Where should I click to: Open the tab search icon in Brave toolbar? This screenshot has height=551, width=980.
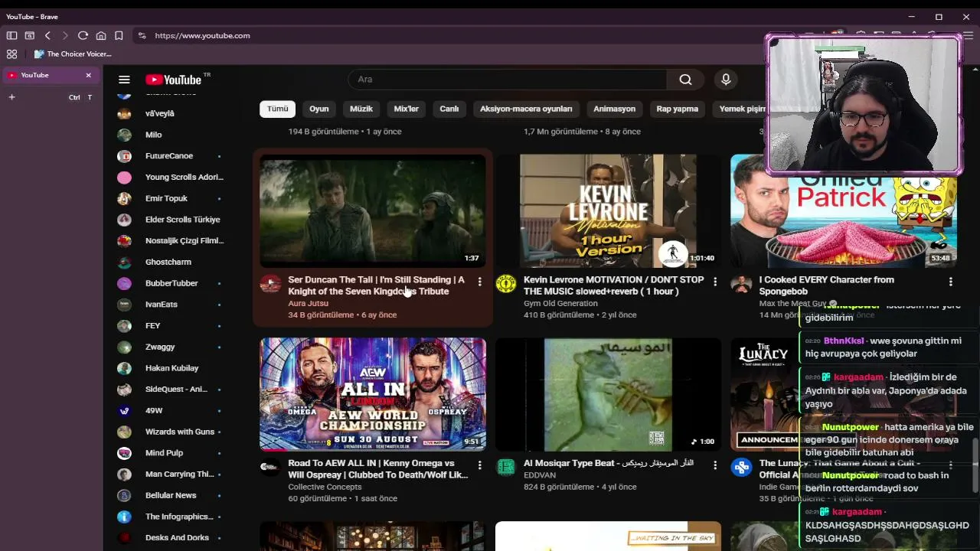tap(30, 35)
